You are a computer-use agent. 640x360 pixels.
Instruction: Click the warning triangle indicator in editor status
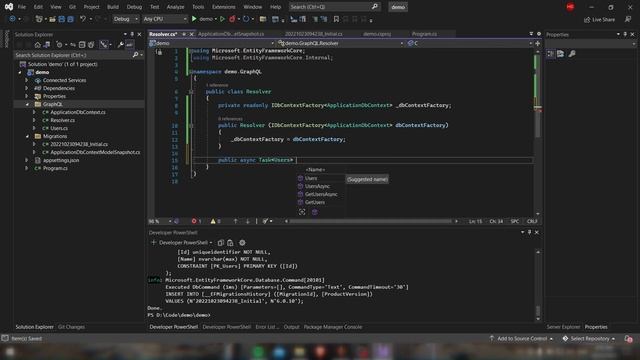tap(216, 221)
